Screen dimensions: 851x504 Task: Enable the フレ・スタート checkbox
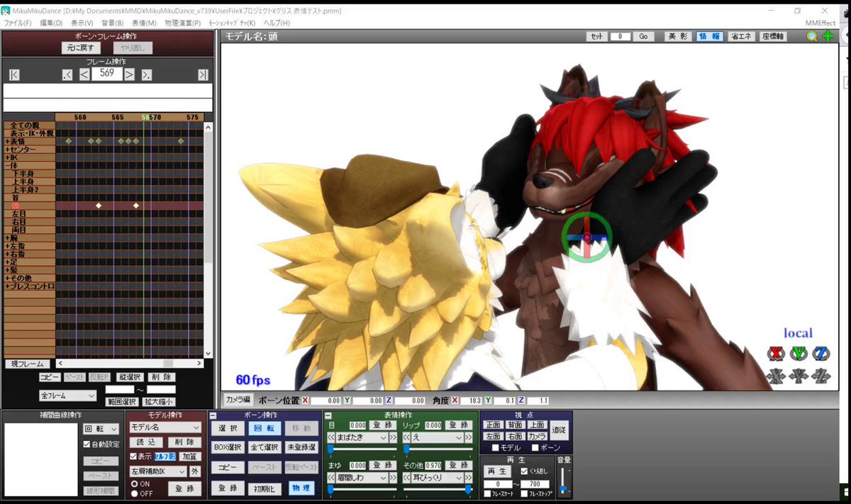point(488,494)
